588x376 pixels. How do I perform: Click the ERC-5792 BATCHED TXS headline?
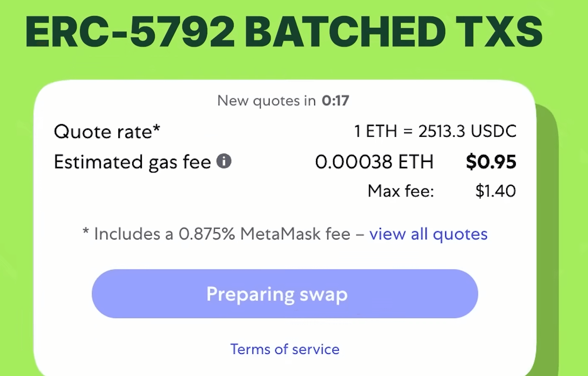(284, 32)
